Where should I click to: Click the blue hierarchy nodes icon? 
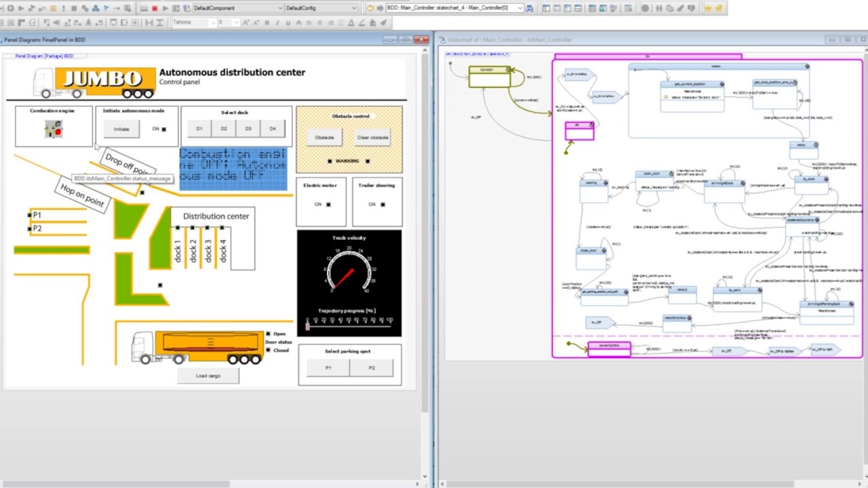point(96,8)
